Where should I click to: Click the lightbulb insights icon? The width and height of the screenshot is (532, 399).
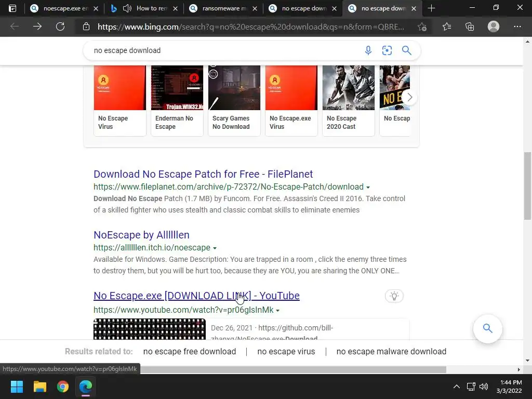tap(394, 296)
